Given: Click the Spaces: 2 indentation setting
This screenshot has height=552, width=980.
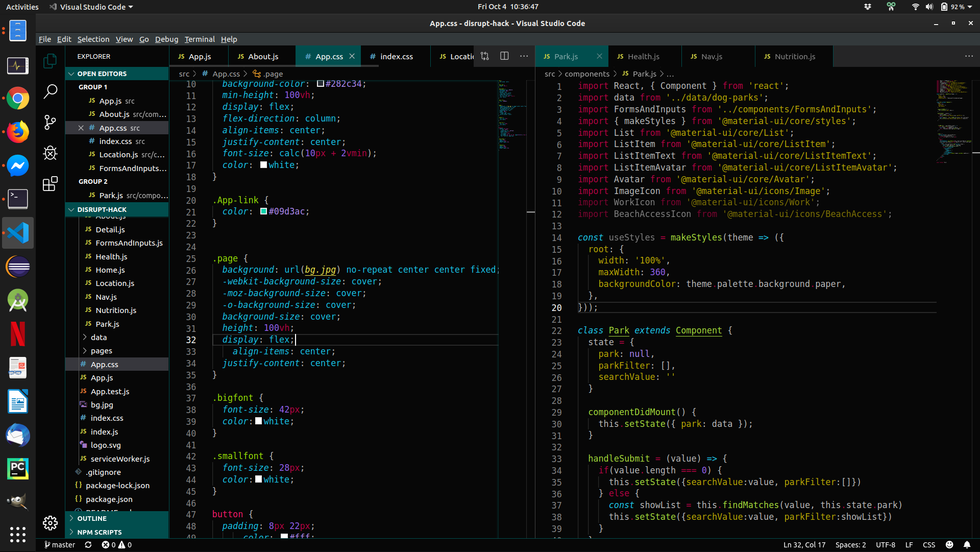Looking at the screenshot, I should [850, 545].
